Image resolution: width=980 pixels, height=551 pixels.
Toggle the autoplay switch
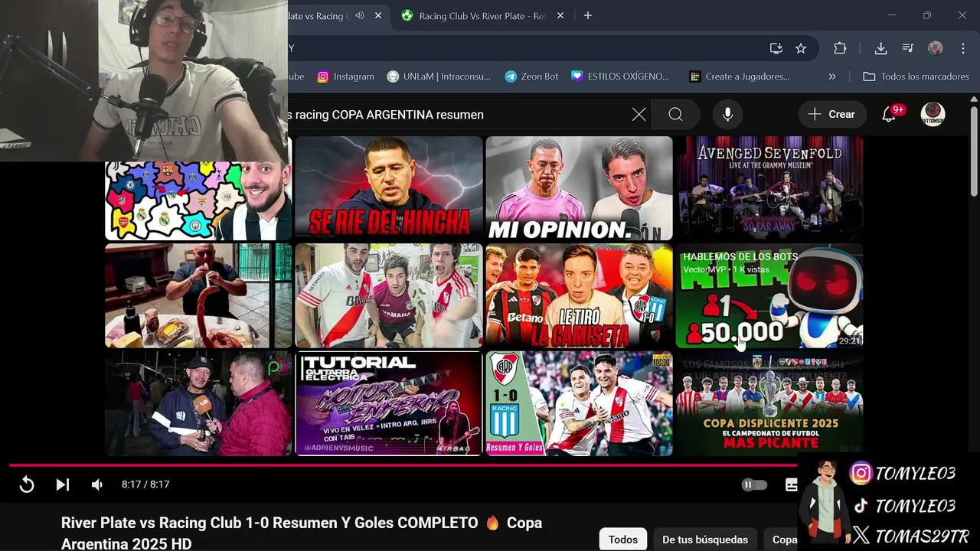click(754, 484)
